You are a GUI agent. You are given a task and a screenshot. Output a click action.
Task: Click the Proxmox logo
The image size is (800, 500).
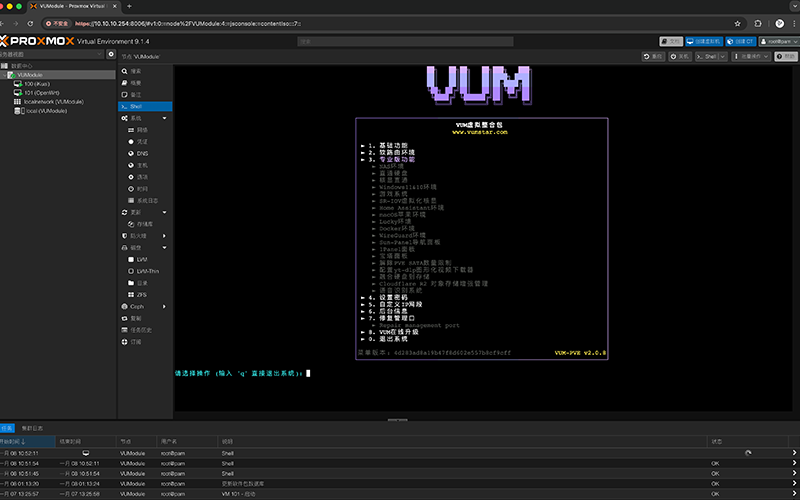tap(37, 41)
